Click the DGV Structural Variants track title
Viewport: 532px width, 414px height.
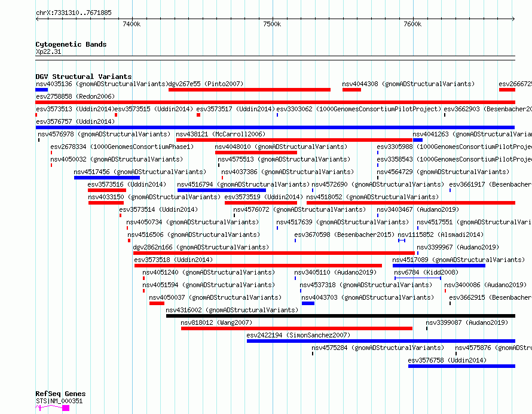coord(84,77)
